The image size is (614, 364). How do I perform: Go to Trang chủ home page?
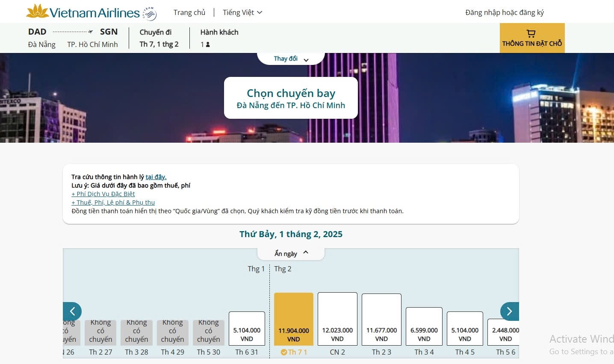click(189, 12)
